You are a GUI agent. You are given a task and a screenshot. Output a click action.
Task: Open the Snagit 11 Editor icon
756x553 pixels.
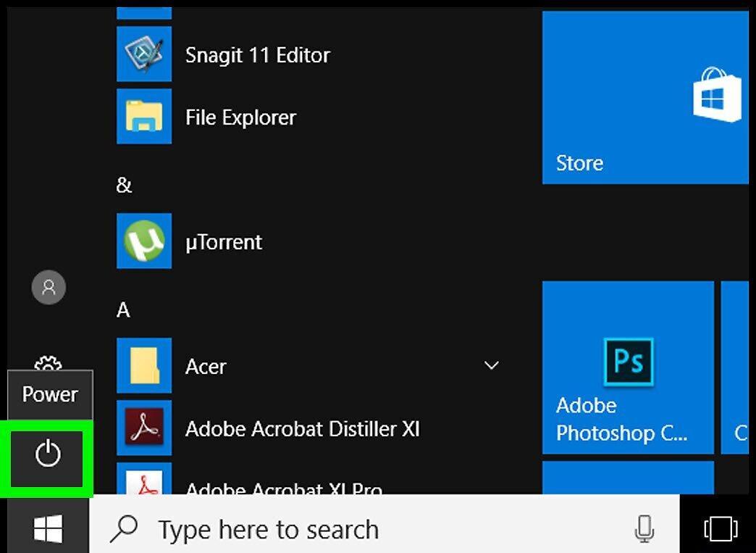[x=144, y=54]
